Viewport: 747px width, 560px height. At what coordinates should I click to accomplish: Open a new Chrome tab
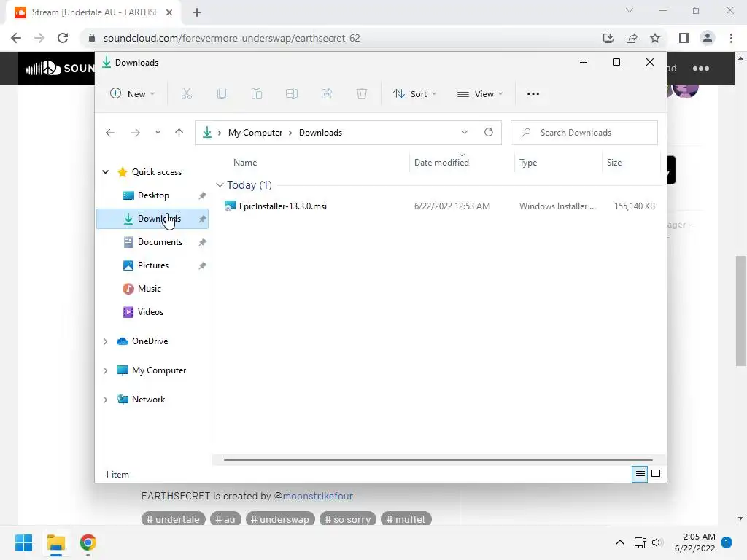[197, 12]
